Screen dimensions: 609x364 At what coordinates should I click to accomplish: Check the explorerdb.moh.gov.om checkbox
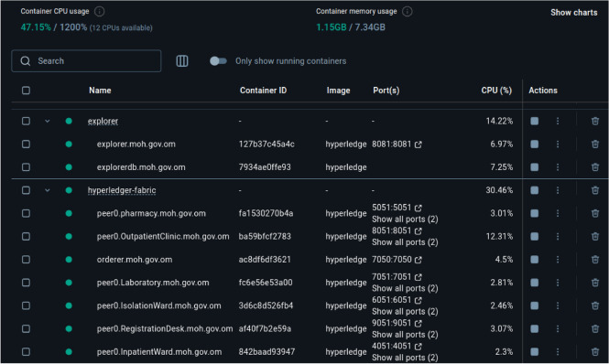point(26,167)
